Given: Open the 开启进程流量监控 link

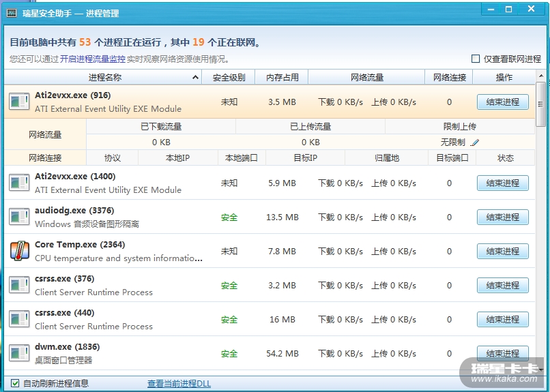Looking at the screenshot, I should pos(92,59).
